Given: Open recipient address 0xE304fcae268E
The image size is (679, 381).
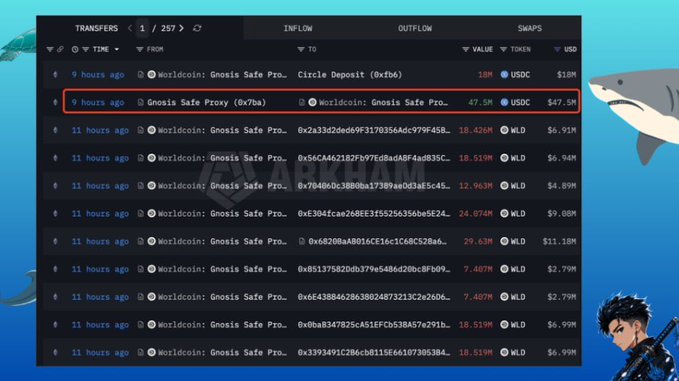Looking at the screenshot, I should pos(374,213).
